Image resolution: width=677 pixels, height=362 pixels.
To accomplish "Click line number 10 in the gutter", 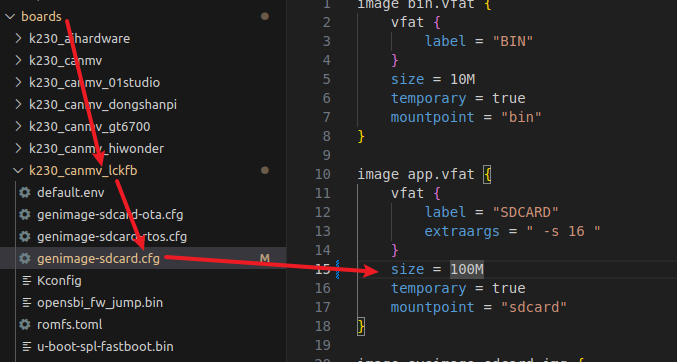I will click(323, 174).
